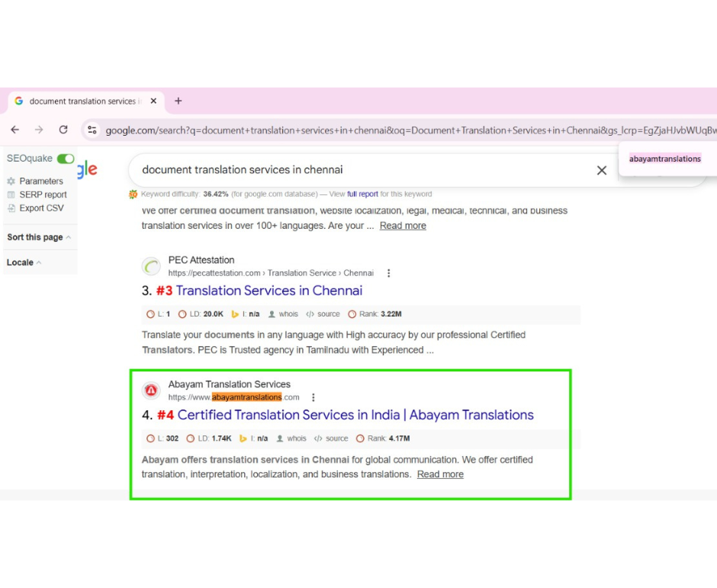
Task: Click Read more under the first snippet
Action: (x=403, y=226)
